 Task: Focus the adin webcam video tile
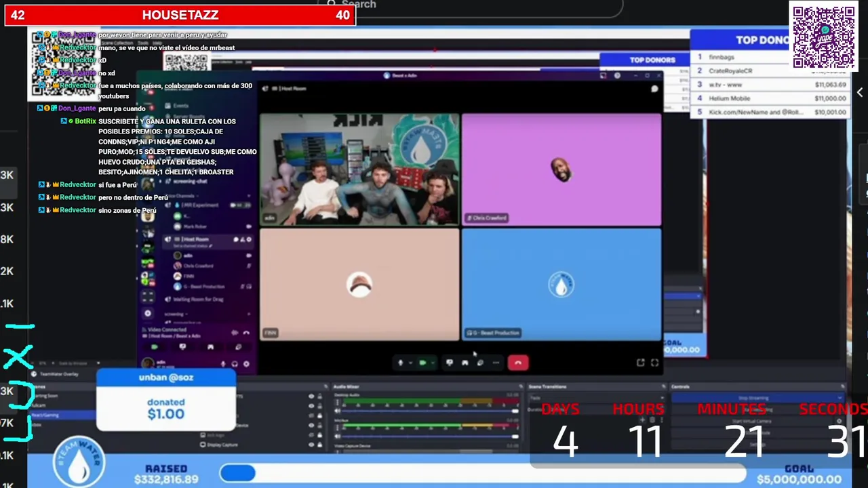point(359,169)
